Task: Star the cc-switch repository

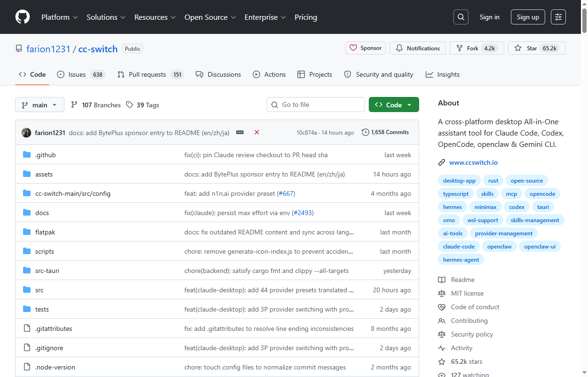Action: point(537,48)
